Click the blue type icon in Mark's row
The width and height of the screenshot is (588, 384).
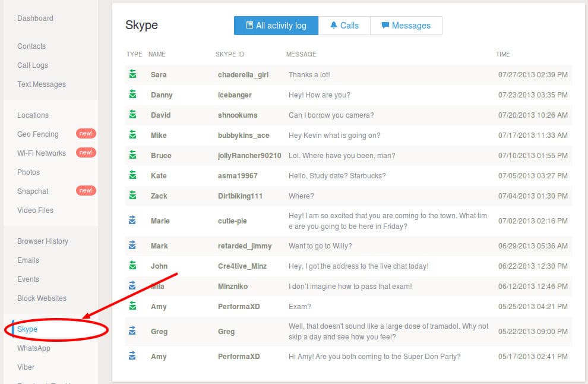pyautogui.click(x=132, y=245)
